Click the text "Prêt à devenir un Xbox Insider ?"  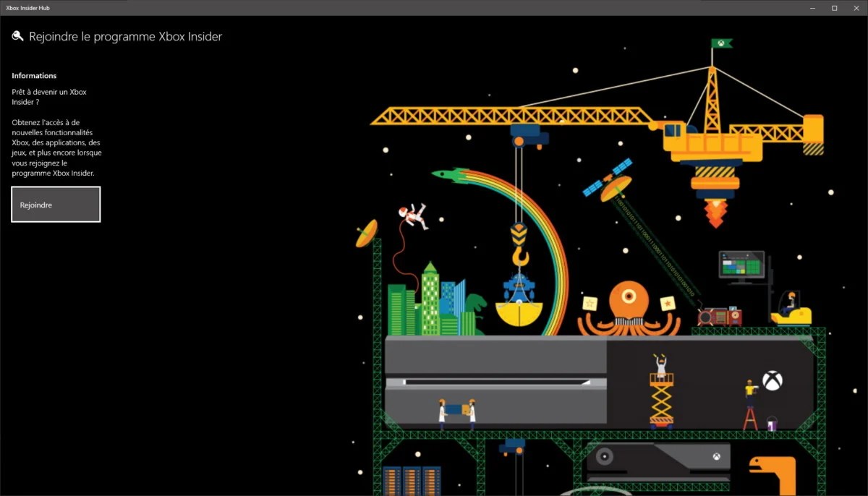49,97
